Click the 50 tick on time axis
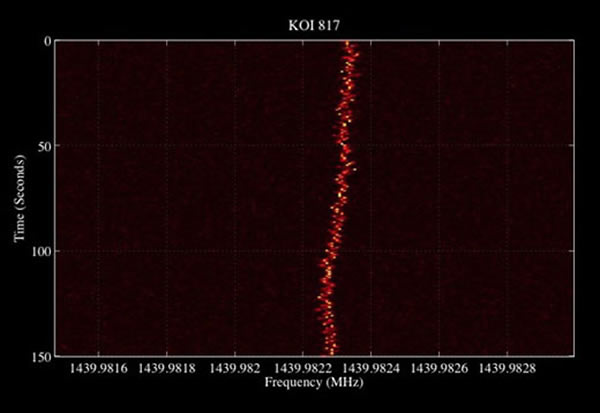The height and width of the screenshot is (413, 600). pyautogui.click(x=45, y=146)
